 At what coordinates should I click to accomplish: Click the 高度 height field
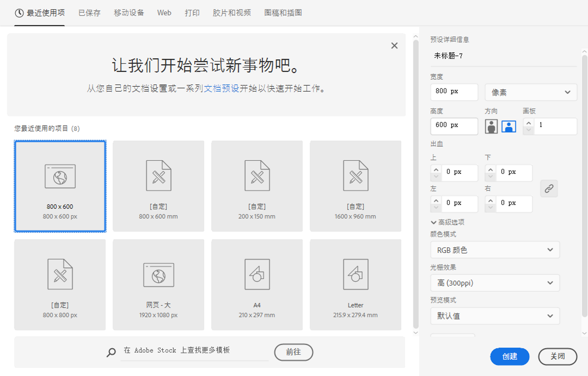click(454, 126)
